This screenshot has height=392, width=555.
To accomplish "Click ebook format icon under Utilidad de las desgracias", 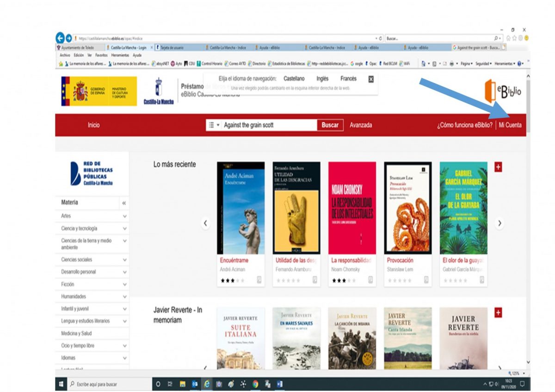I will click(314, 280).
